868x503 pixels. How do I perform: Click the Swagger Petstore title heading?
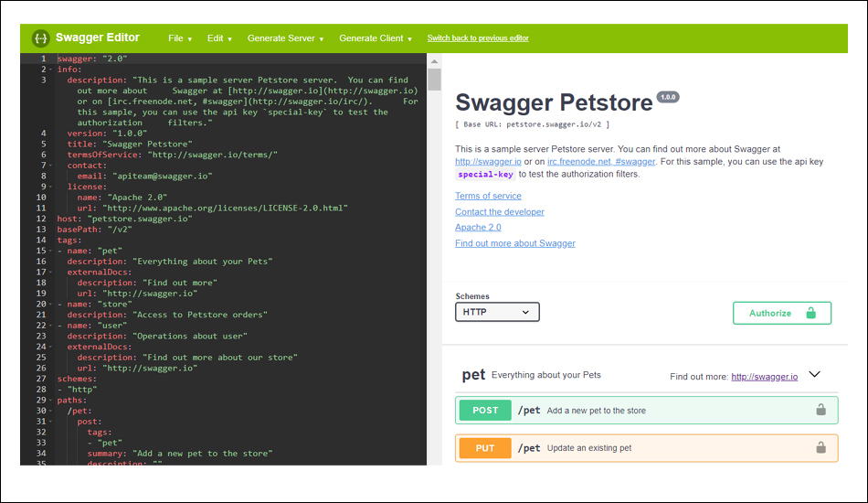coord(554,103)
